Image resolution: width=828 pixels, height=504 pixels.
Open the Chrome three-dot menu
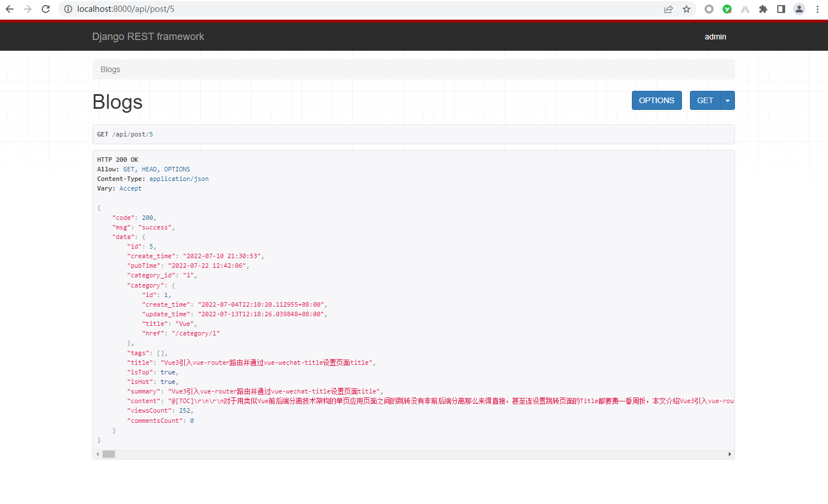click(817, 9)
